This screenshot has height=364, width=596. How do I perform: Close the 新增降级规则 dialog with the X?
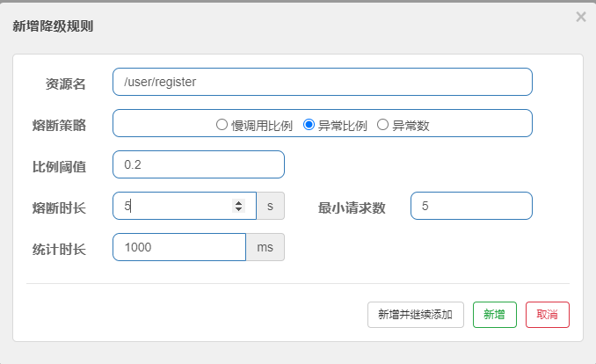tap(581, 17)
